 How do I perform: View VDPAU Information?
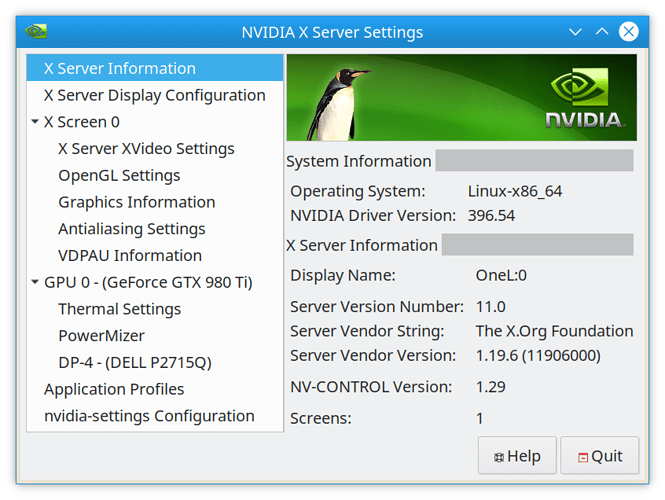tap(130, 255)
